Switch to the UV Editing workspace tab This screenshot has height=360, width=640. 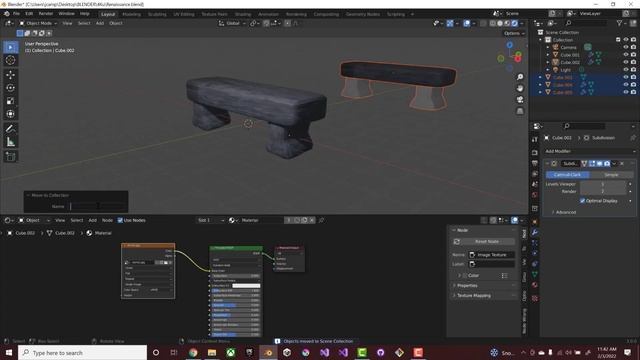point(184,14)
